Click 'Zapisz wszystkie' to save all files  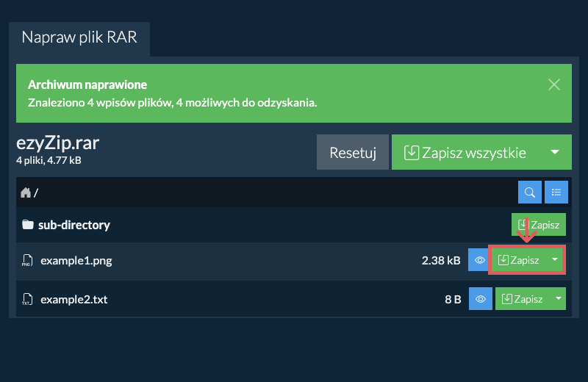[x=466, y=152]
